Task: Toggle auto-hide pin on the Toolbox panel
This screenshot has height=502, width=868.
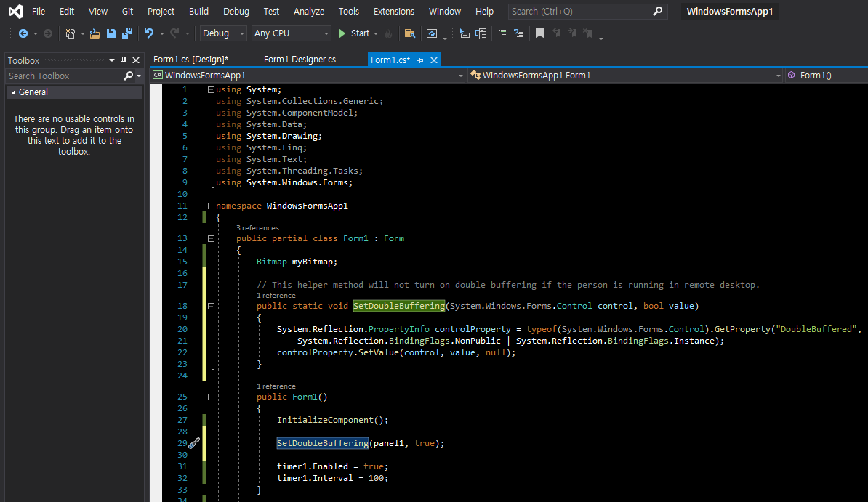Action: (124, 60)
